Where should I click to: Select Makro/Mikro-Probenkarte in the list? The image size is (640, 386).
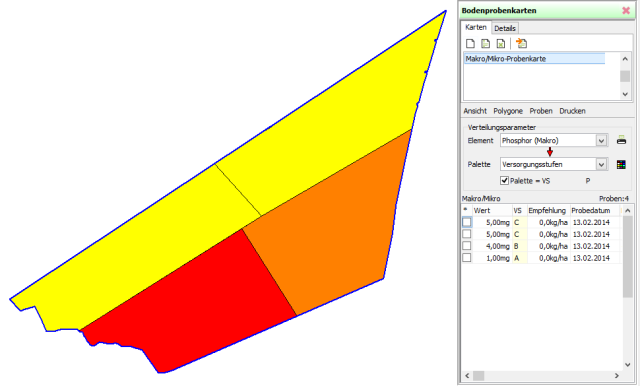click(x=534, y=59)
